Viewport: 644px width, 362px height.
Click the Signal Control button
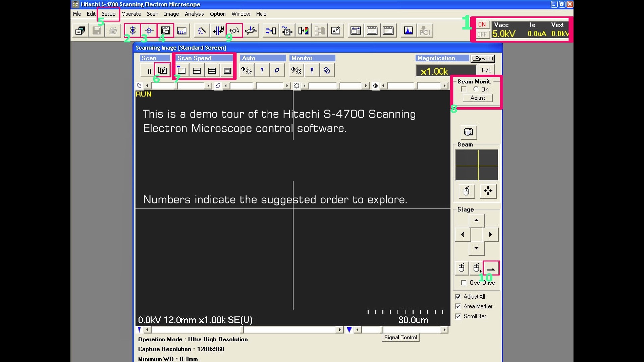click(400, 338)
